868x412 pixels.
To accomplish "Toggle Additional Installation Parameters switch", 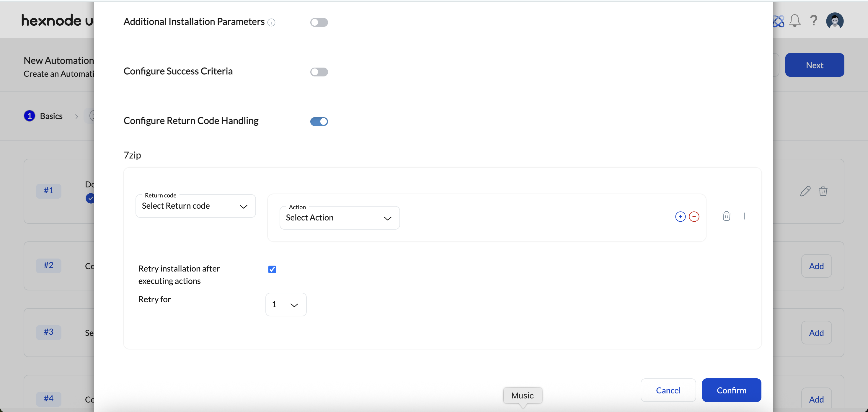I will (319, 22).
